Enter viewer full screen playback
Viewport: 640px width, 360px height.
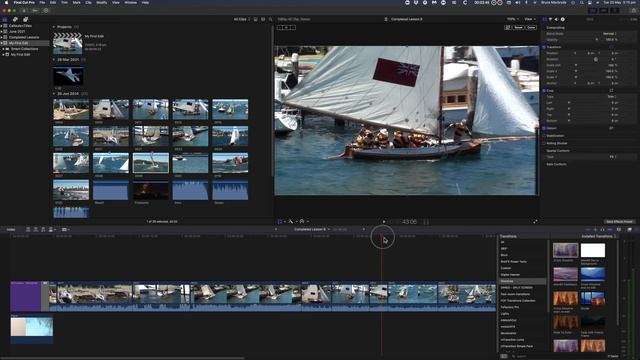pyautogui.click(x=535, y=222)
